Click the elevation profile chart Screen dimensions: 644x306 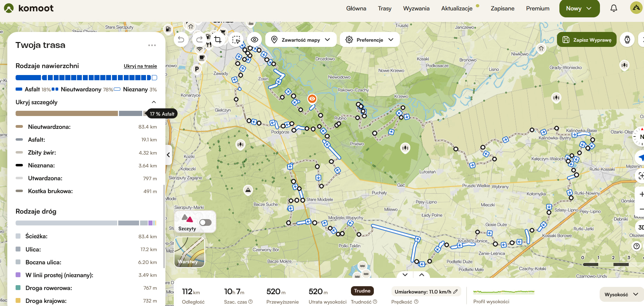[504, 292]
